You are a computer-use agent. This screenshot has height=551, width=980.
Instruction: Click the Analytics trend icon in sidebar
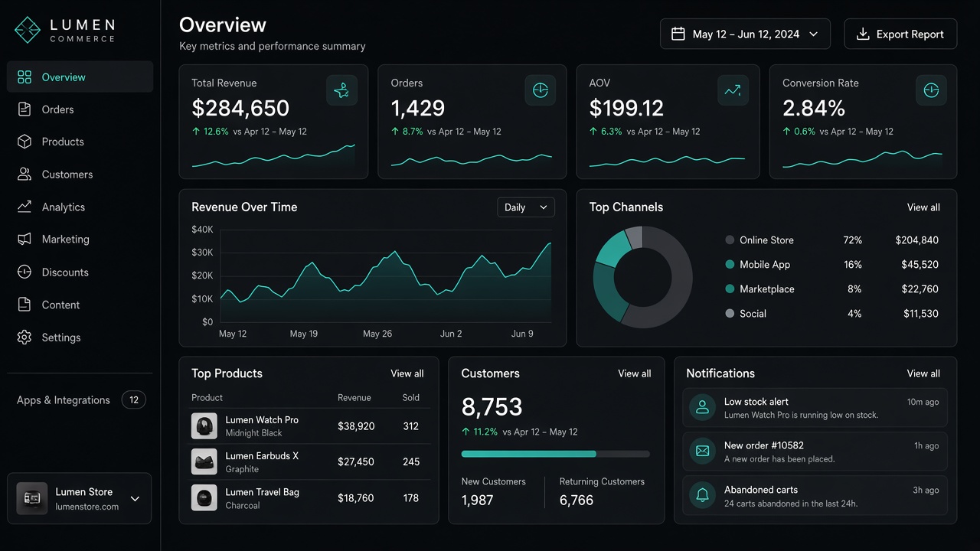(x=24, y=207)
